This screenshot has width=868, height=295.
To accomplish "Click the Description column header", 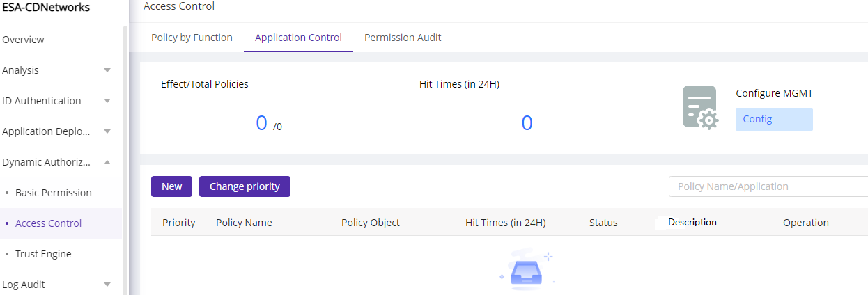I will click(x=692, y=223).
